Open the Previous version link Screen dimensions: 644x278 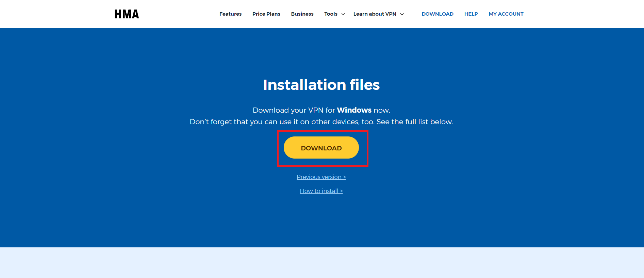[x=321, y=177]
